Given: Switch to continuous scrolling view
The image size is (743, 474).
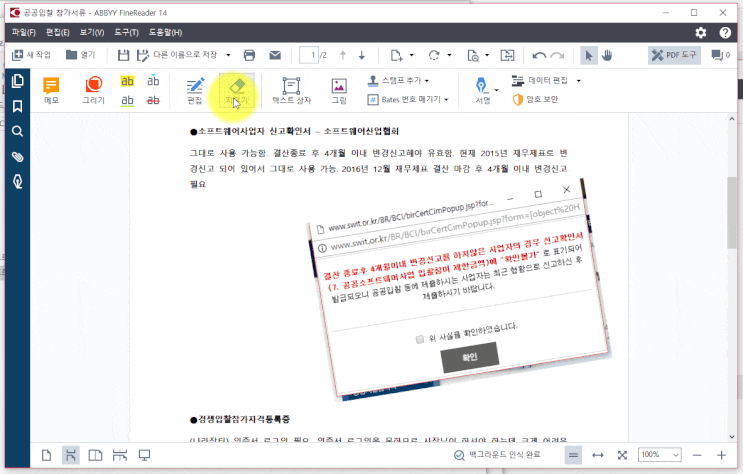Looking at the screenshot, I should 71,455.
